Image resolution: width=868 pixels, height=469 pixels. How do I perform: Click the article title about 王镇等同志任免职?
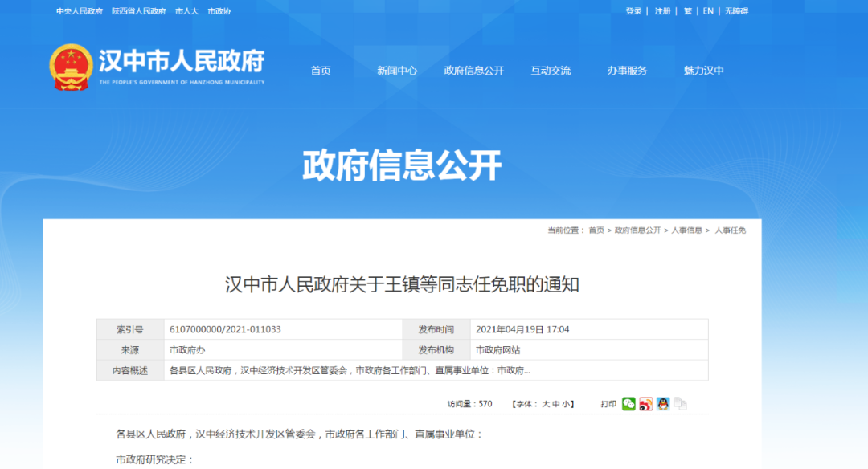[402, 285]
